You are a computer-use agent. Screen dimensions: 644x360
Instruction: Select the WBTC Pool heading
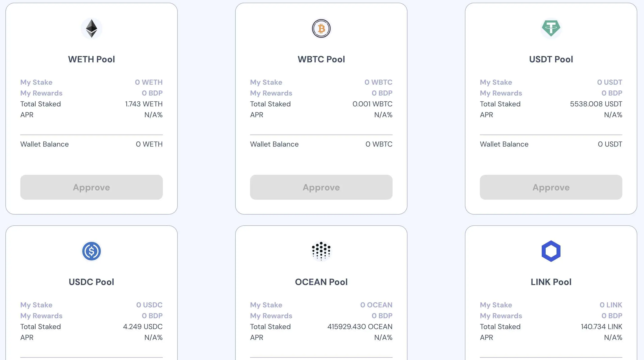[321, 59]
